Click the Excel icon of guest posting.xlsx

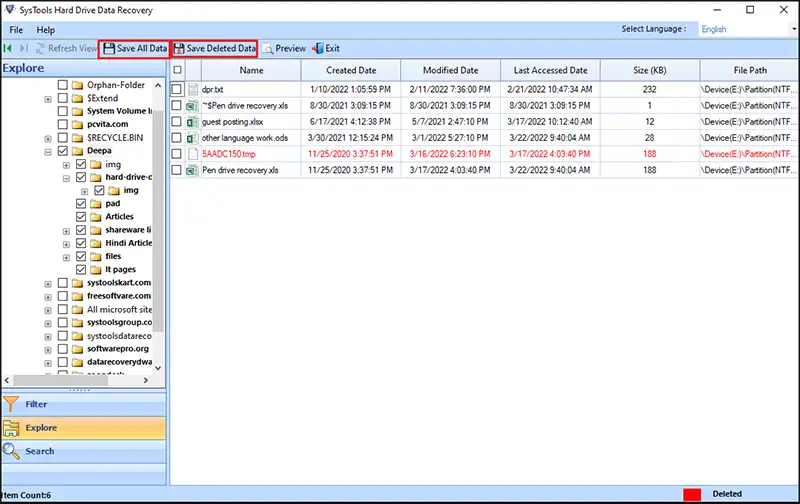(x=193, y=122)
